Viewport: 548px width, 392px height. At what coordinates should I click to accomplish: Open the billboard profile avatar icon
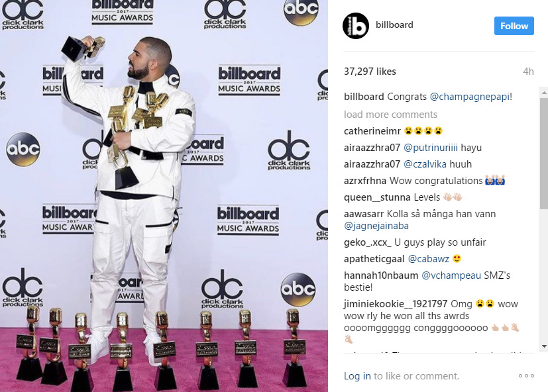355,26
